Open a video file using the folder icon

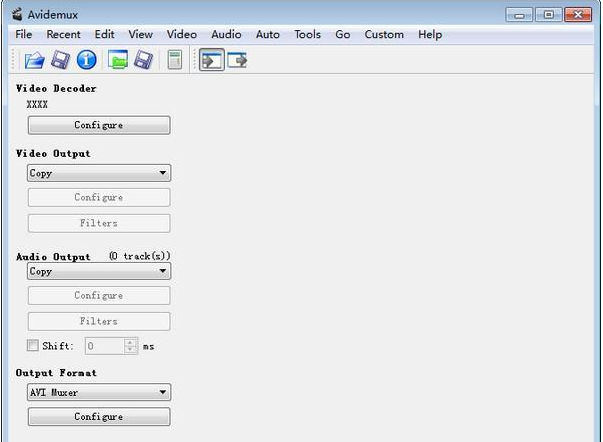pos(34,60)
